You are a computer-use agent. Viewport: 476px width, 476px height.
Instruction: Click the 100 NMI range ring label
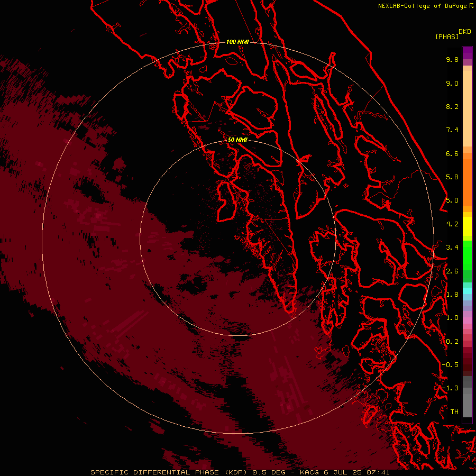(237, 42)
